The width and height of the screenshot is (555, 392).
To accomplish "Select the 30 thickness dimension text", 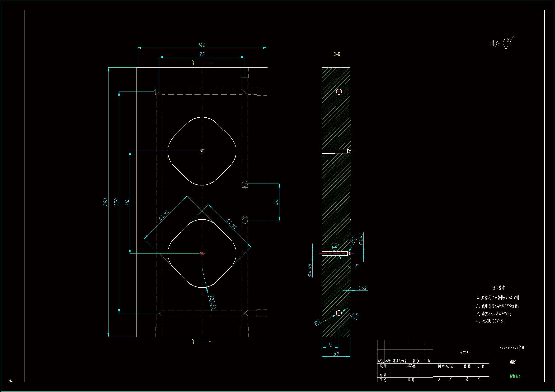I will point(336,354).
